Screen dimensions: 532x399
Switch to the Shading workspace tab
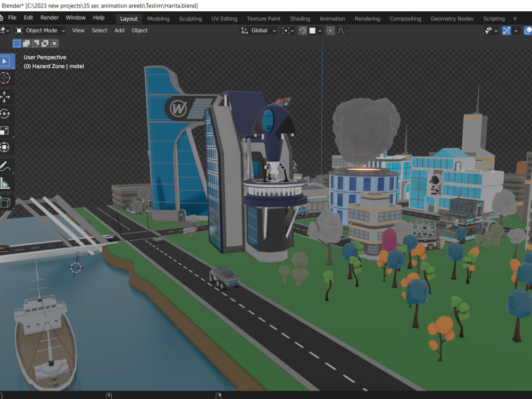(300, 18)
